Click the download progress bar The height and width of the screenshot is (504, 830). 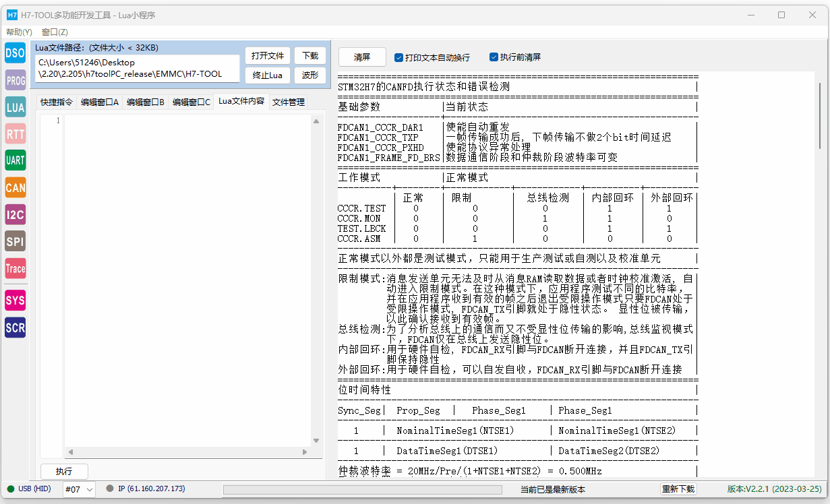[363, 490]
